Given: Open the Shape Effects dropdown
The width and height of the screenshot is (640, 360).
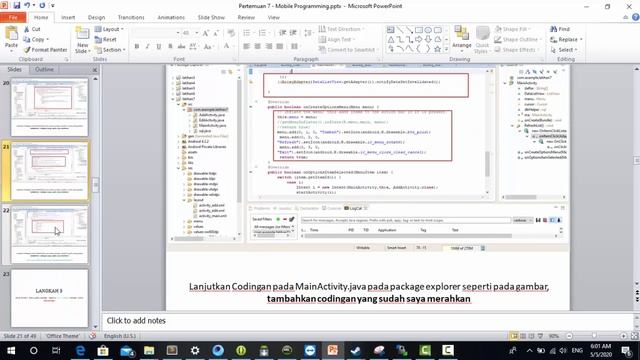Looking at the screenshot, I should pyautogui.click(x=516, y=50).
